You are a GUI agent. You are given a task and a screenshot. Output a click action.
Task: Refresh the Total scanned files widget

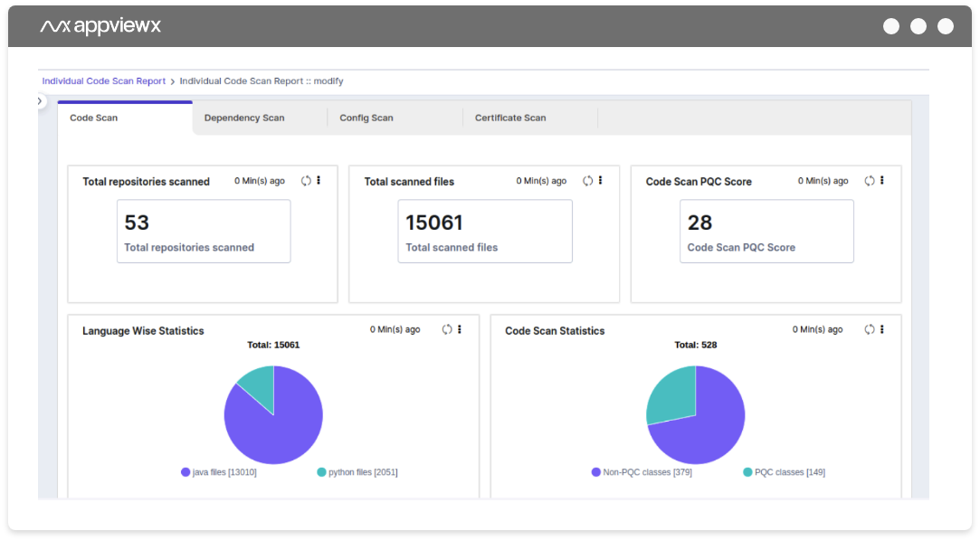click(586, 179)
